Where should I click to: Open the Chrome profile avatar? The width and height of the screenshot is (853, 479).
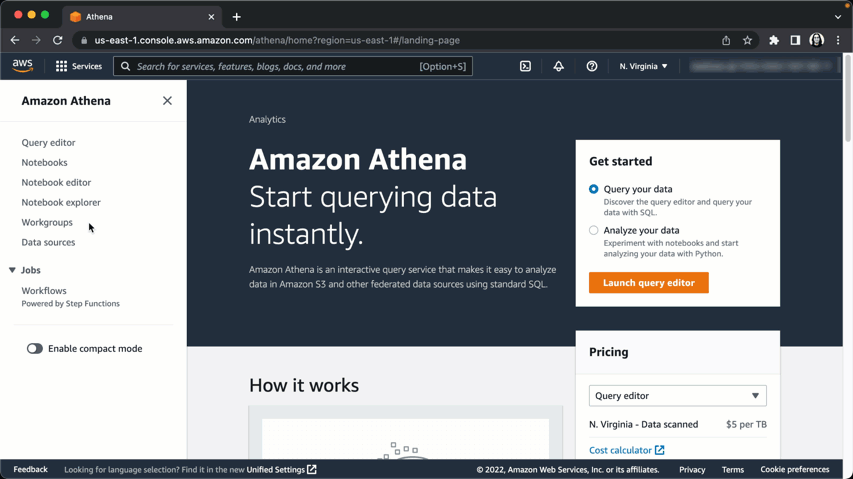[816, 40]
